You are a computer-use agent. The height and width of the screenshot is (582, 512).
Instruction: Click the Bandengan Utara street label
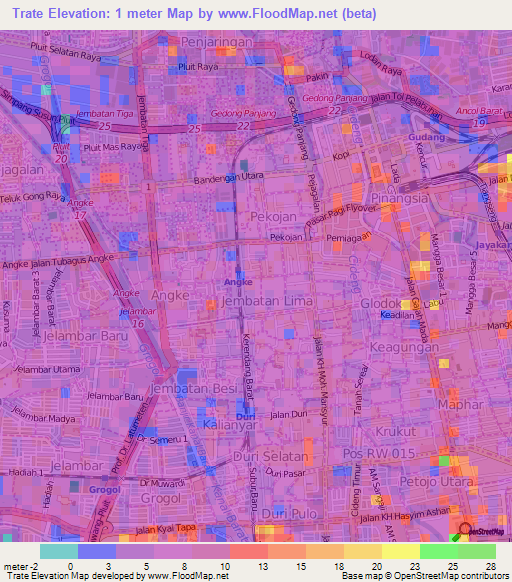(x=229, y=177)
